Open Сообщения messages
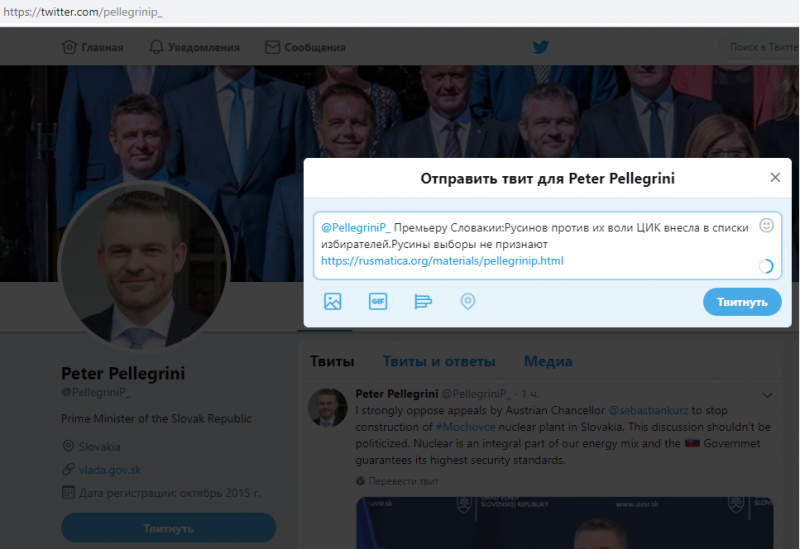Image resolution: width=800 pixels, height=549 pixels. (x=306, y=47)
